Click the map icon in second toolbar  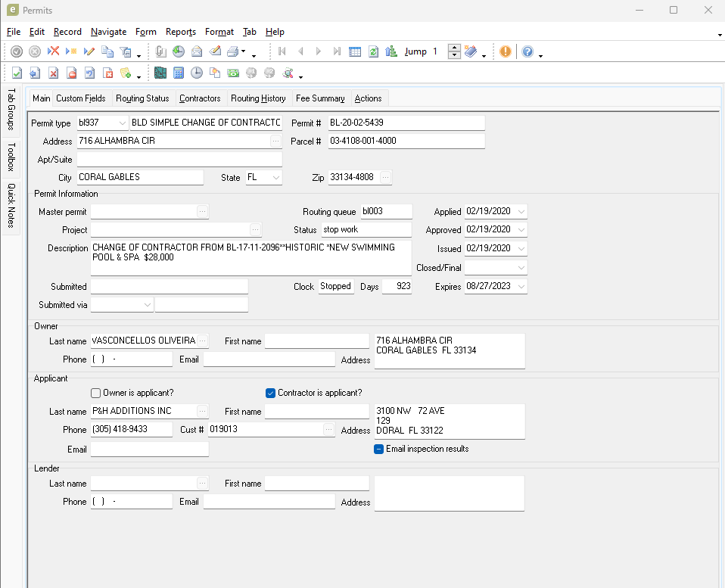(160, 73)
